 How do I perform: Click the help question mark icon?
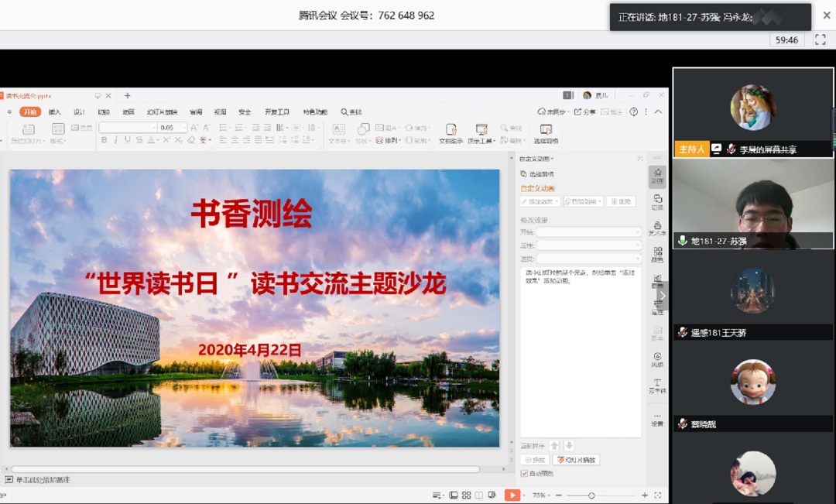point(634,112)
